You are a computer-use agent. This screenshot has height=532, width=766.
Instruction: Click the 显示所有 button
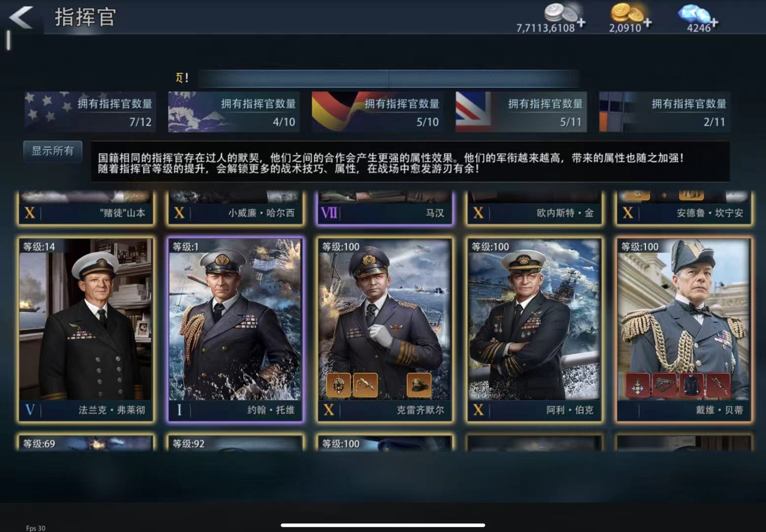[53, 151]
